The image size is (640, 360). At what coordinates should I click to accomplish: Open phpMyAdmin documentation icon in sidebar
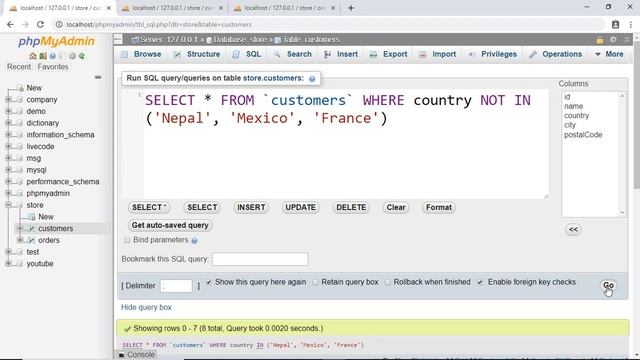pos(53,56)
